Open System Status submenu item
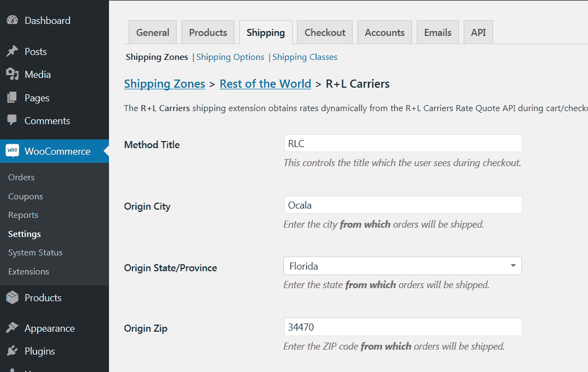This screenshot has height=372, width=588. coord(35,253)
